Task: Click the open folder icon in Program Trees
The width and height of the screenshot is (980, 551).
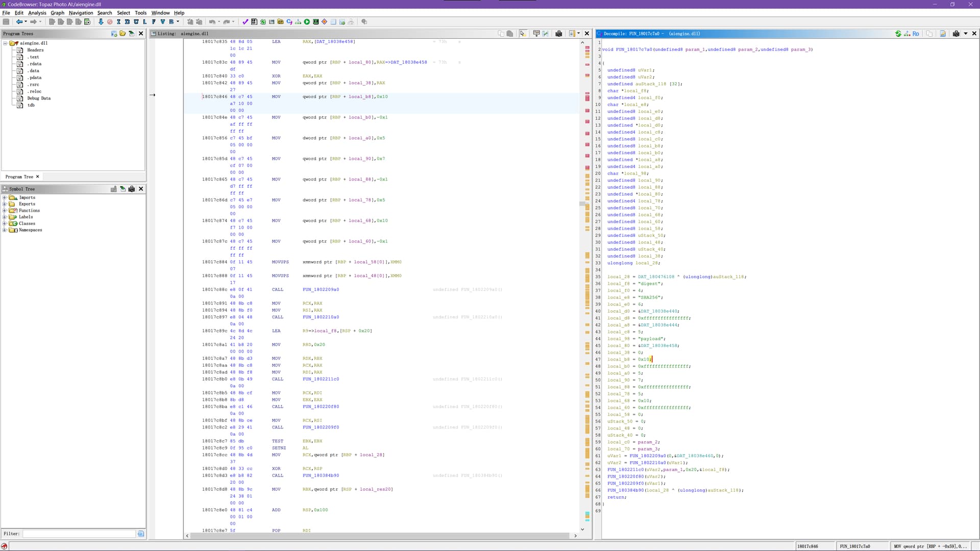Action: [x=122, y=34]
